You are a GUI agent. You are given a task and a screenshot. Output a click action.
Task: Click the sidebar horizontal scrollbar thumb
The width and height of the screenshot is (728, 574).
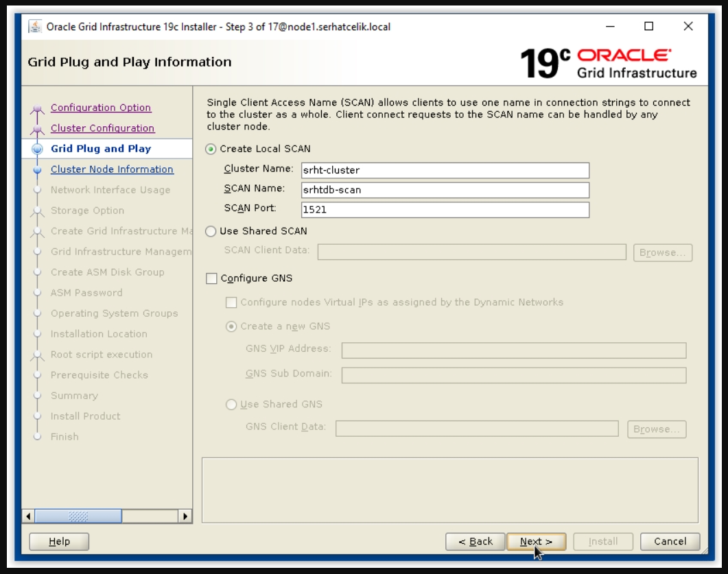tap(78, 516)
